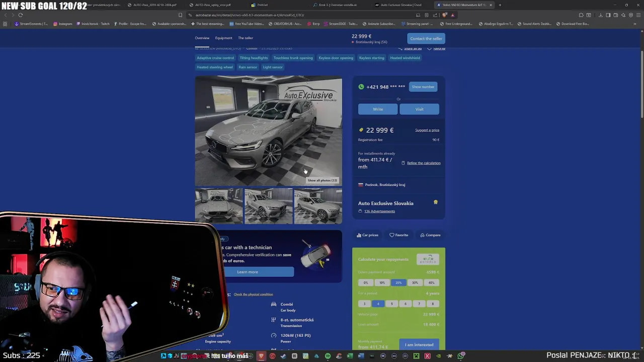Click the Heated steering wheel tag
644x362 pixels.
click(215, 67)
